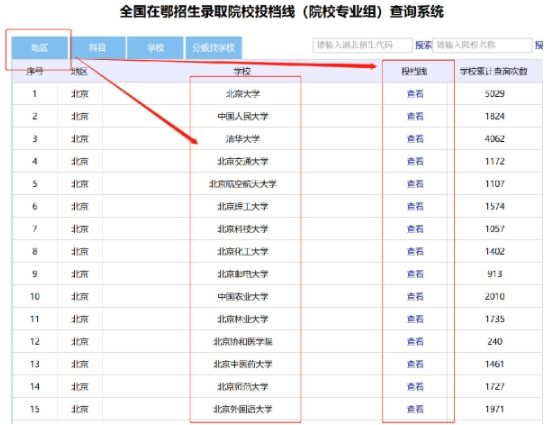This screenshot has width=547, height=425.
Task: Click query count 1107
Action: pyautogui.click(x=495, y=184)
